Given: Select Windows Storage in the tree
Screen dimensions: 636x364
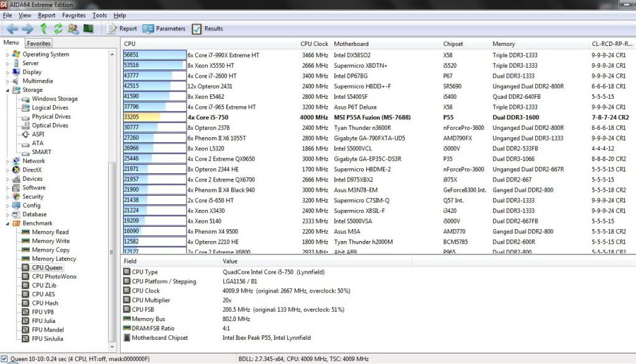Looking at the screenshot, I should (55, 99).
